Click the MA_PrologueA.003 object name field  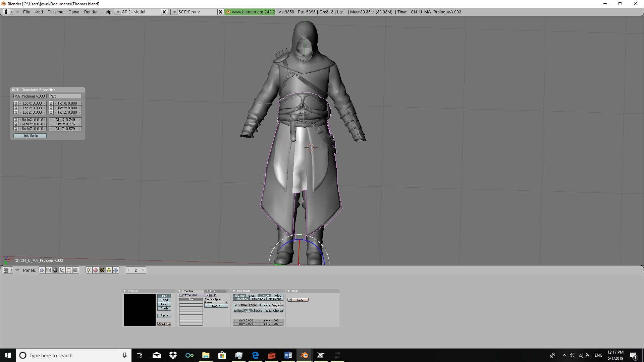[30, 96]
